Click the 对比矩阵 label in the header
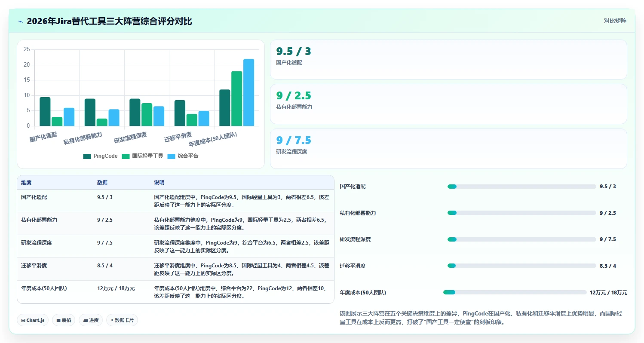Viewport: 644px width, 343px height. click(x=615, y=21)
